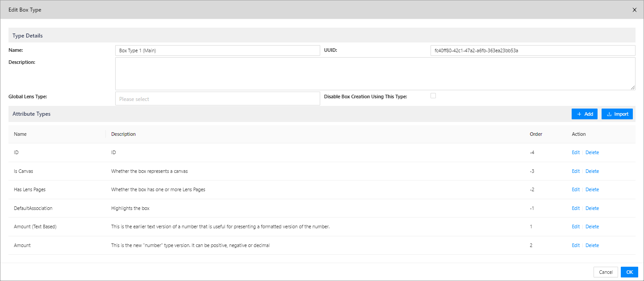Click the Import attribute types button

(617, 114)
